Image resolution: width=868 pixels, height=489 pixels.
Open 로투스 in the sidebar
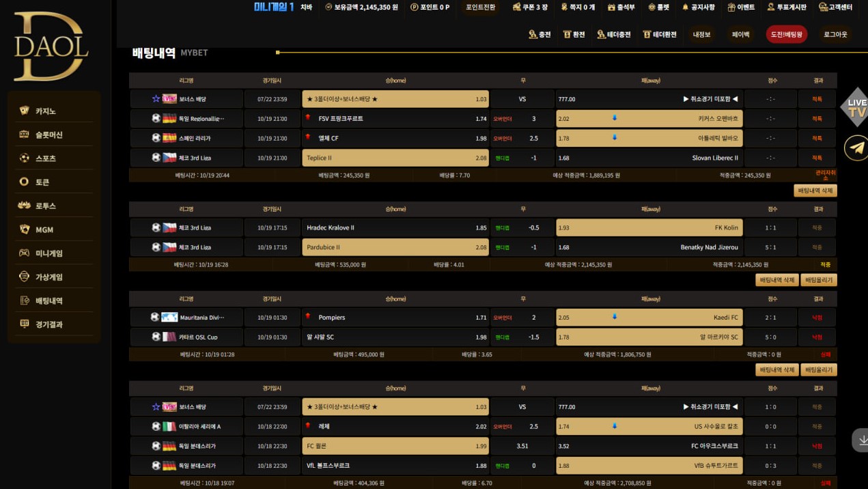click(x=46, y=206)
